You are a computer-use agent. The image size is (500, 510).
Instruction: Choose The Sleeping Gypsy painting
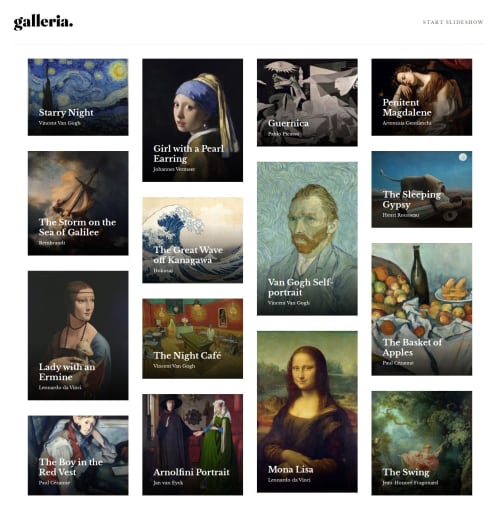[x=422, y=189]
